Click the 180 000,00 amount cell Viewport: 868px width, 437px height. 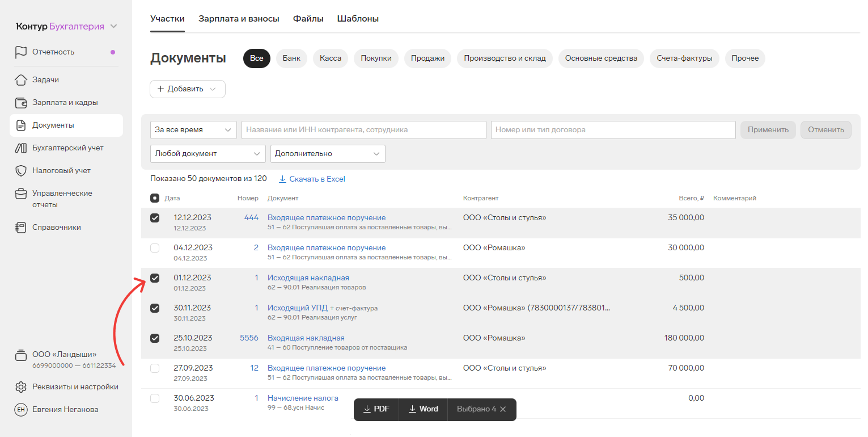pyautogui.click(x=684, y=338)
